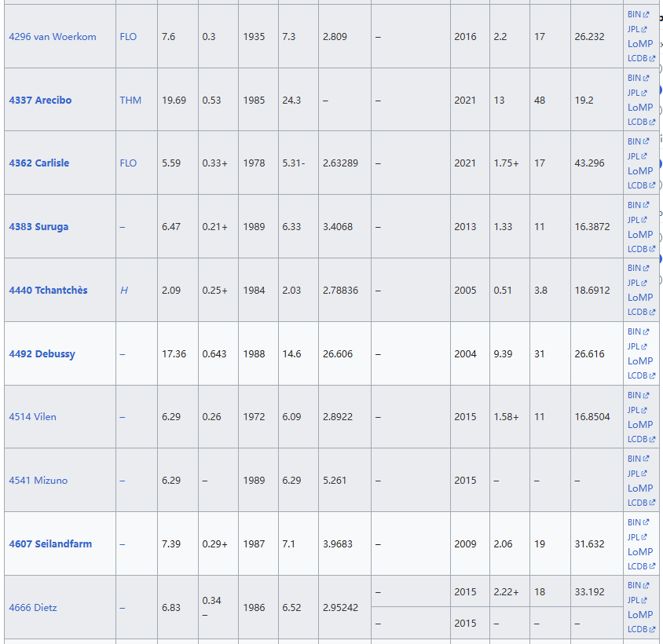The height and width of the screenshot is (644, 663).
Task: Click external-link icon beside LCDB in Suruga row
Action: (x=652, y=249)
